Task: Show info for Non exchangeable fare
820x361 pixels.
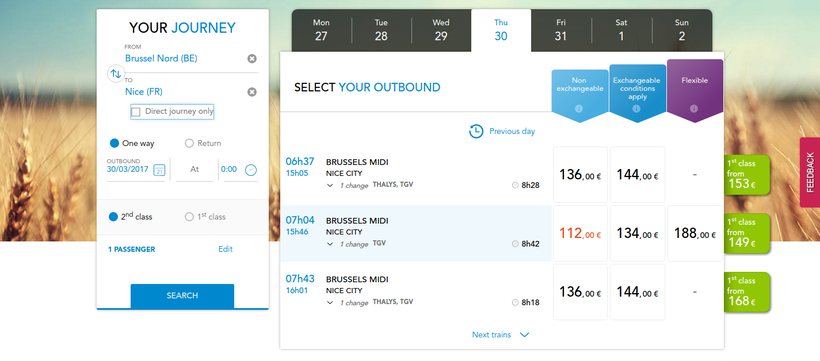Action: click(579, 109)
